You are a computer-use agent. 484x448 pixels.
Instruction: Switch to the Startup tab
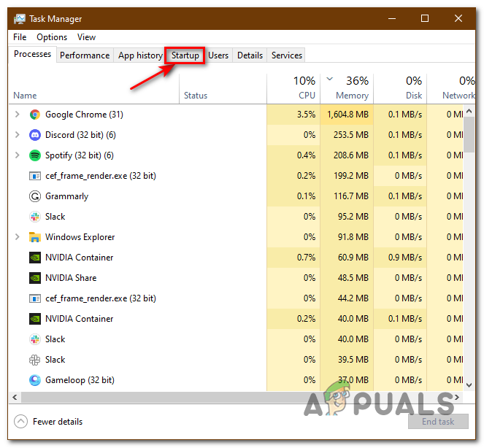[185, 55]
